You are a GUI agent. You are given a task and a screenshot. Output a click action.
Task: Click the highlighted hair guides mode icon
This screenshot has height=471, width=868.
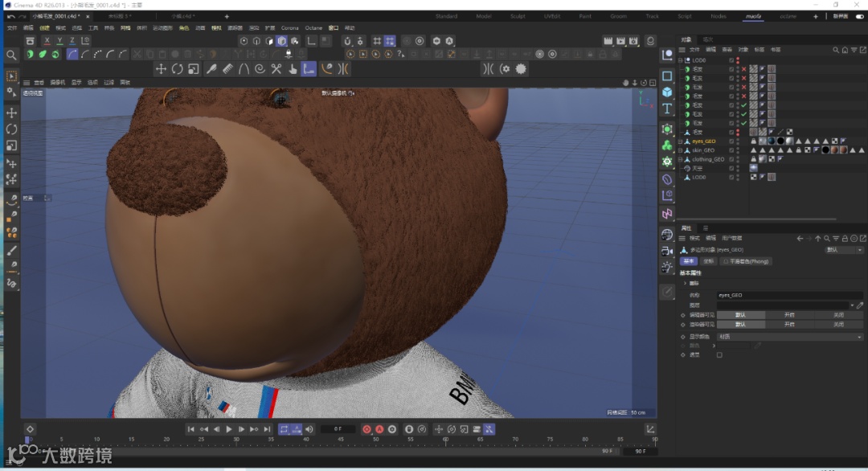(x=72, y=54)
